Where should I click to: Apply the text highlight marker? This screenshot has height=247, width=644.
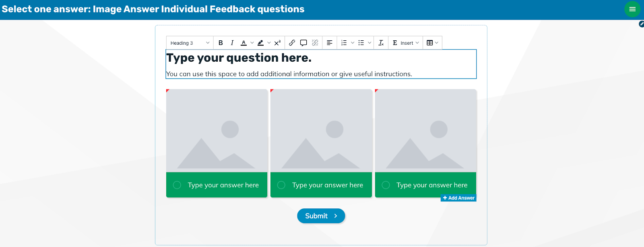click(260, 43)
